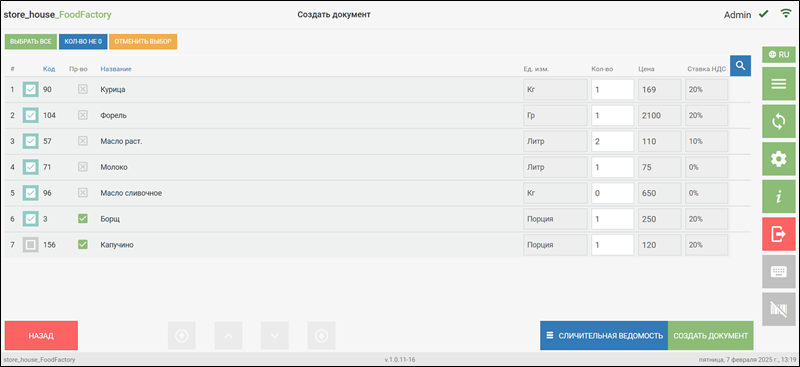Open settings via the gear icon
800x367 pixels.
[x=779, y=159]
